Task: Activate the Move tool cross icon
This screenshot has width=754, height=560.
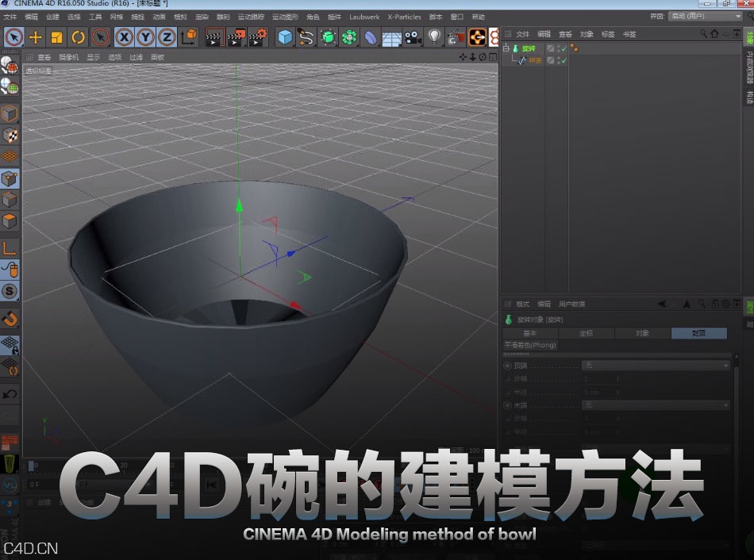Action: pos(36,37)
